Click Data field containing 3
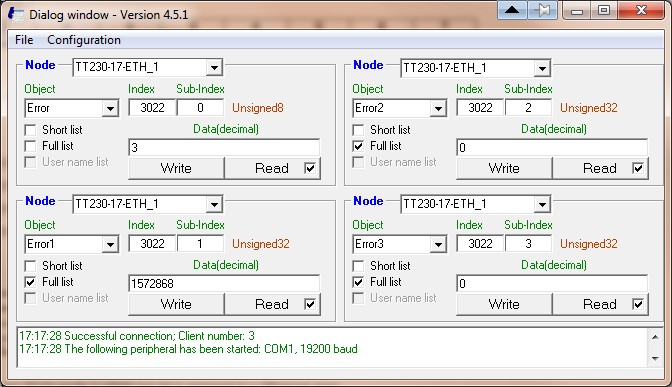Screen dimensions: 672x387 tap(224, 147)
